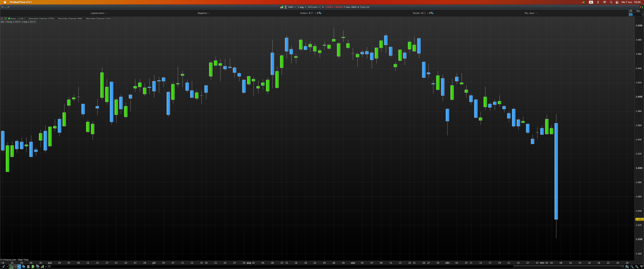644x269 pixels.
Task: Click the zoom out magnifier icon
Action: click(x=632, y=266)
